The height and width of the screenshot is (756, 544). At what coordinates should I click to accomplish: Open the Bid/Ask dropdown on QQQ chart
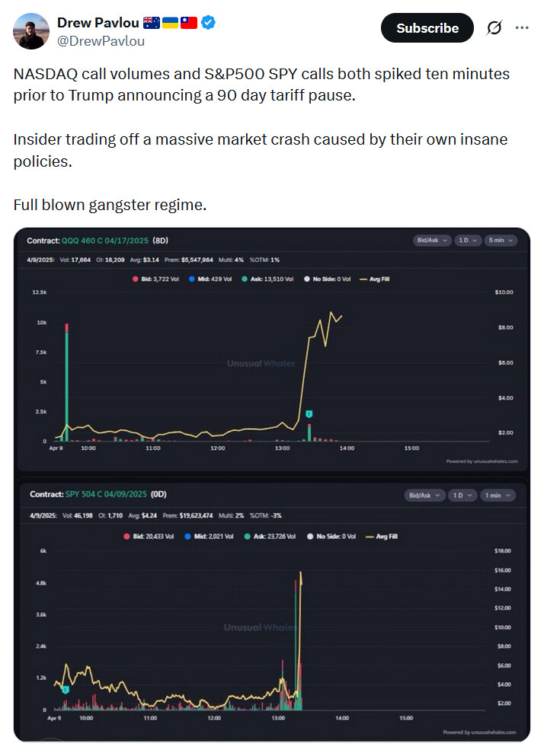point(432,240)
